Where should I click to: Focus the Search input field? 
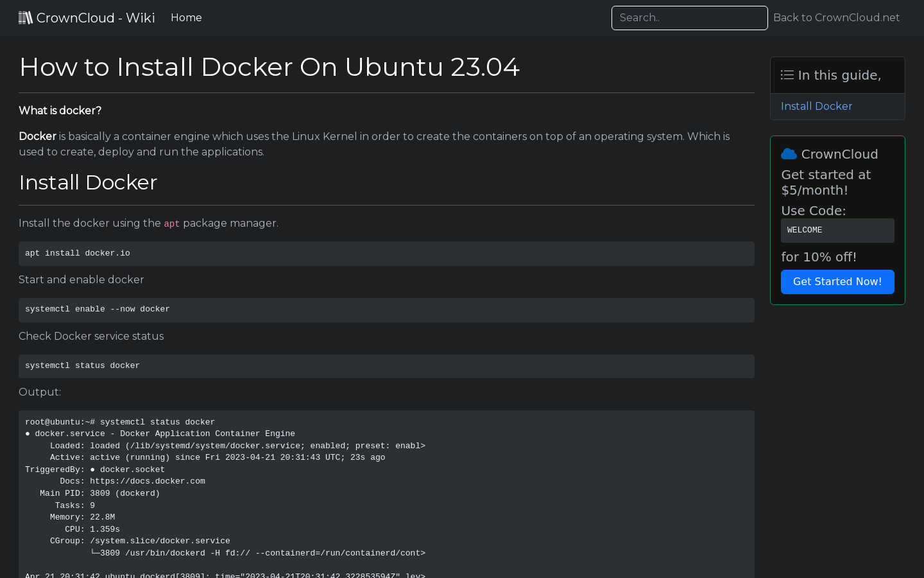(x=690, y=18)
